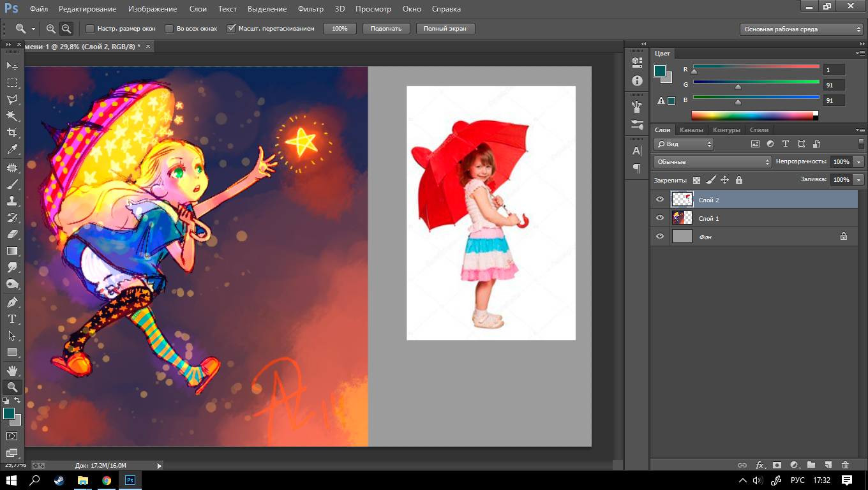Click the Полный экран button
The height and width of the screenshot is (490, 868).
(x=445, y=29)
